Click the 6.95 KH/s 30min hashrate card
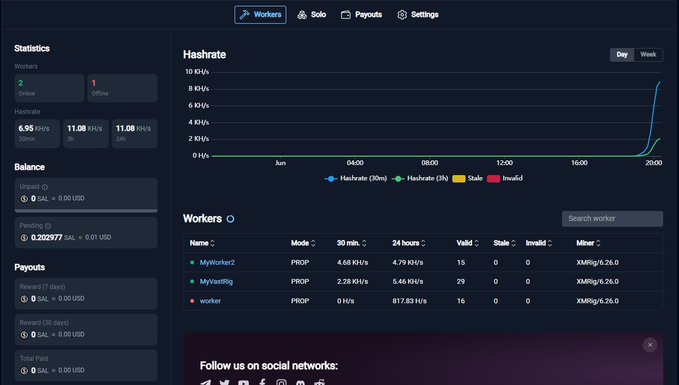Image resolution: width=679 pixels, height=385 pixels. 37,133
